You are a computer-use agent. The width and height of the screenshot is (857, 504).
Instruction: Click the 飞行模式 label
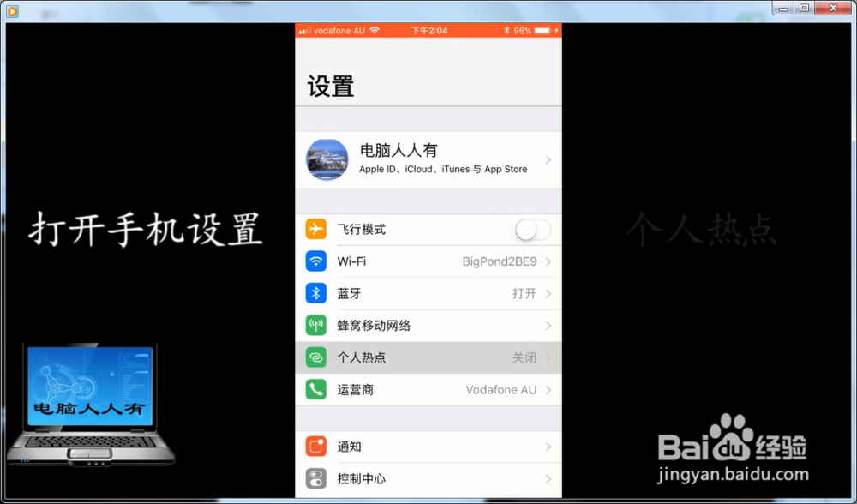pos(362,229)
